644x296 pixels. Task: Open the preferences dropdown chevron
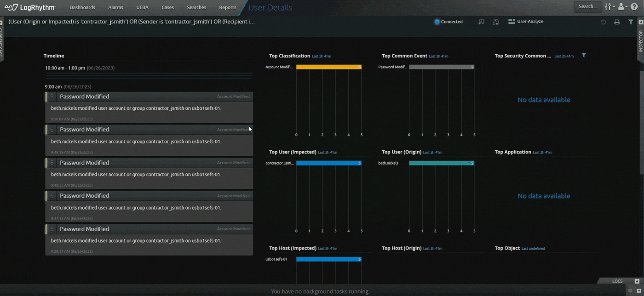(614, 7)
